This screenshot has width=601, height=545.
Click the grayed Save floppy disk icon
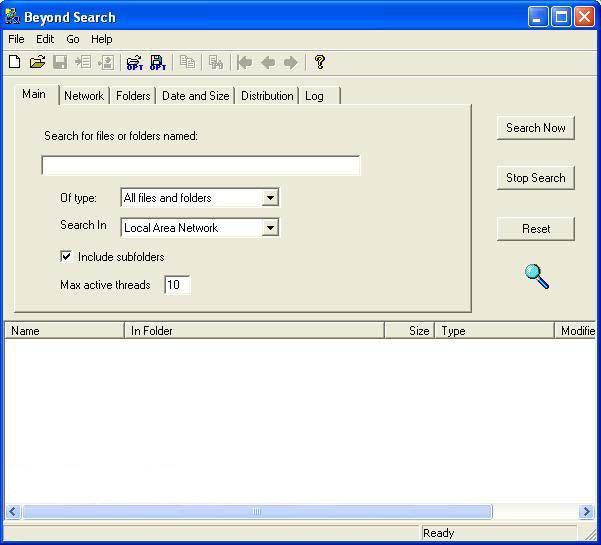(x=60, y=62)
